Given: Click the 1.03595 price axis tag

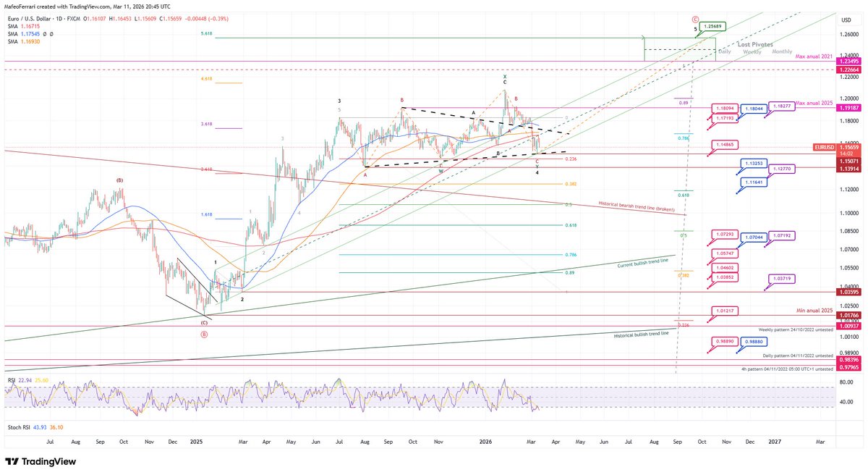Looking at the screenshot, I should [849, 292].
